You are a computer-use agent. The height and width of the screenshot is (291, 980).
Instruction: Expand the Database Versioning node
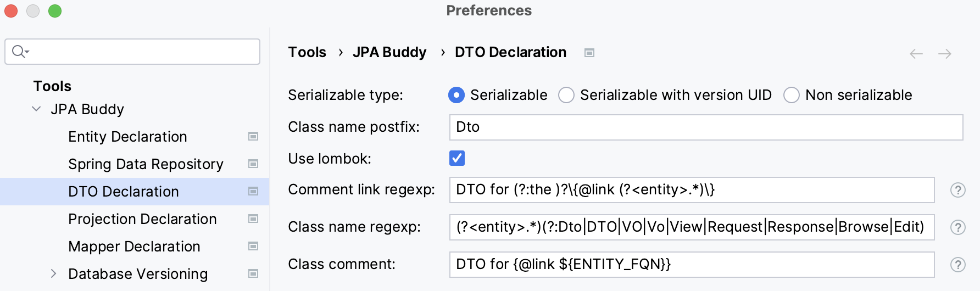(x=53, y=273)
